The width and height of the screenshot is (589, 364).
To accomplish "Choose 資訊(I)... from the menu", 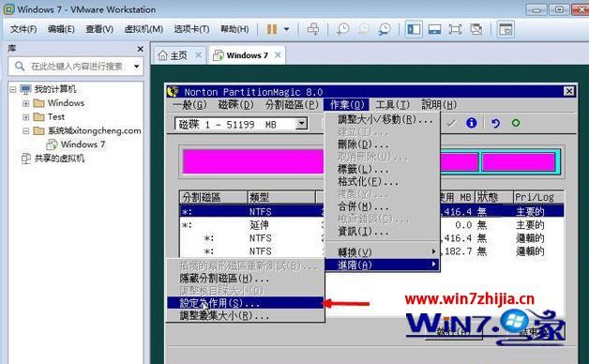I will [x=382, y=232].
